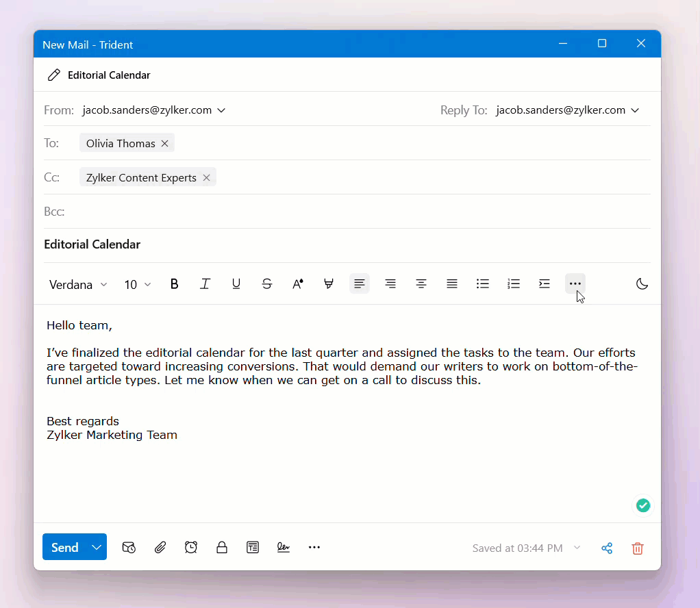
Task: Click the green spell check badge
Action: 643,505
